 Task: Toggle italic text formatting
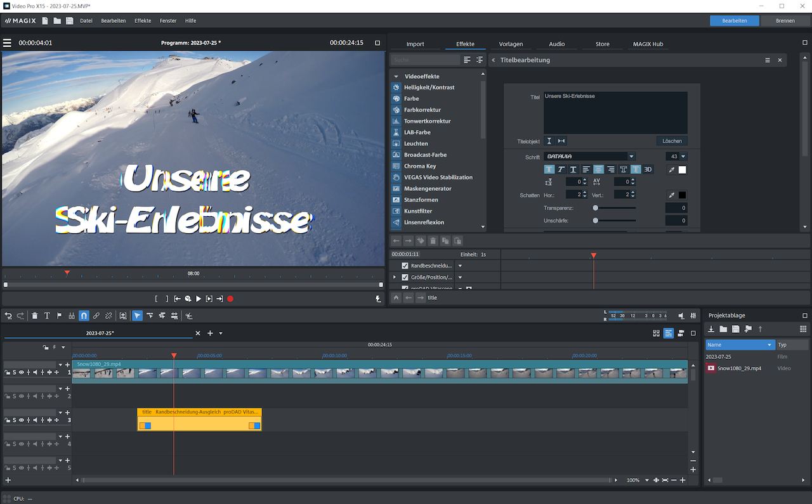(x=561, y=169)
